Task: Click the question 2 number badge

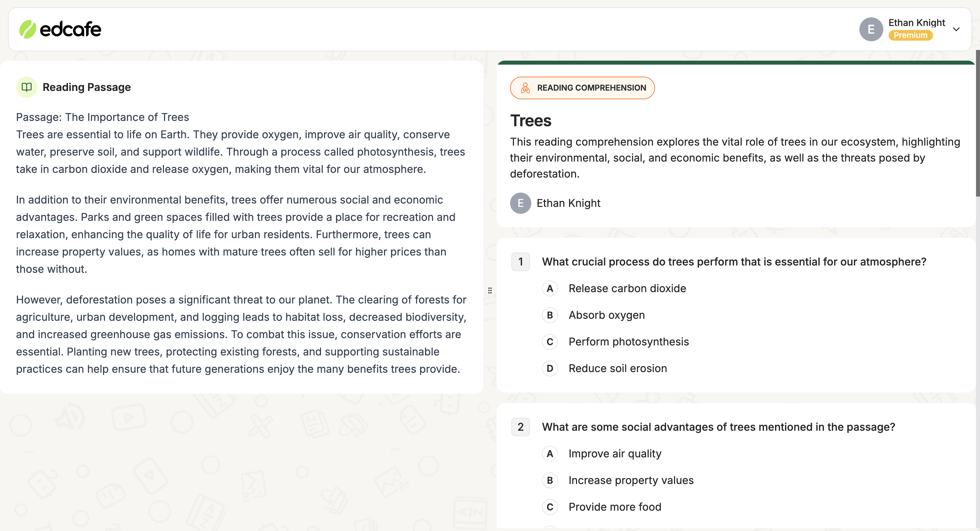Action: tap(520, 427)
